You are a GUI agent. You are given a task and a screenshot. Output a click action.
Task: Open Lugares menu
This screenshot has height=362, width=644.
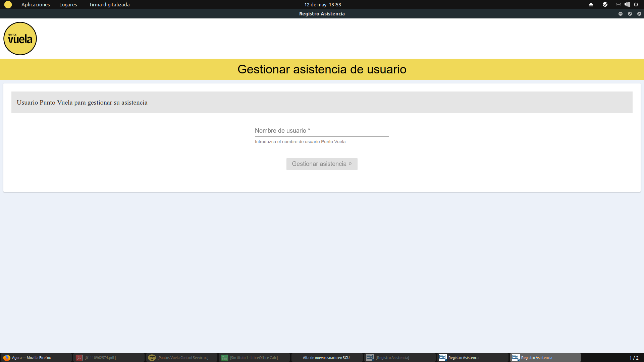[68, 5]
